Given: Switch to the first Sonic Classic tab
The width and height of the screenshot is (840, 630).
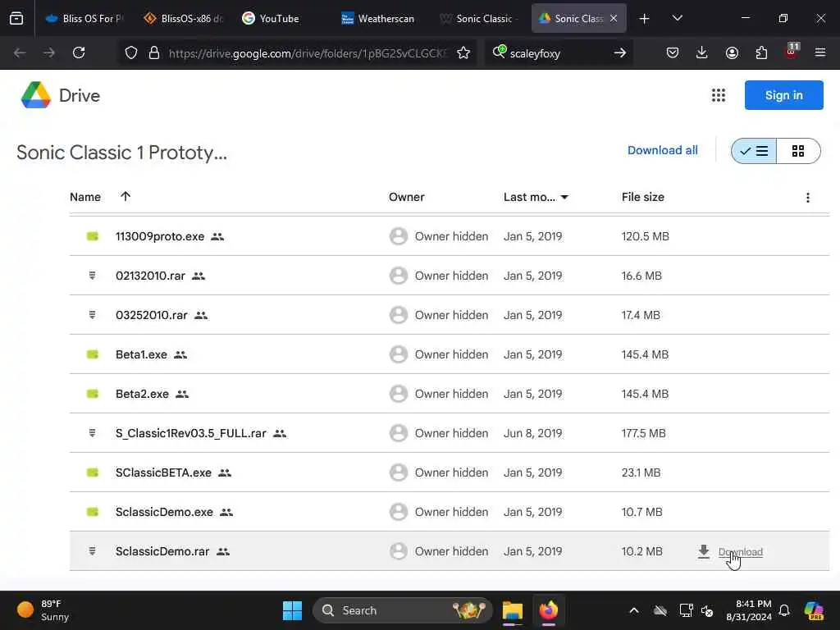Looking at the screenshot, I should point(478,18).
